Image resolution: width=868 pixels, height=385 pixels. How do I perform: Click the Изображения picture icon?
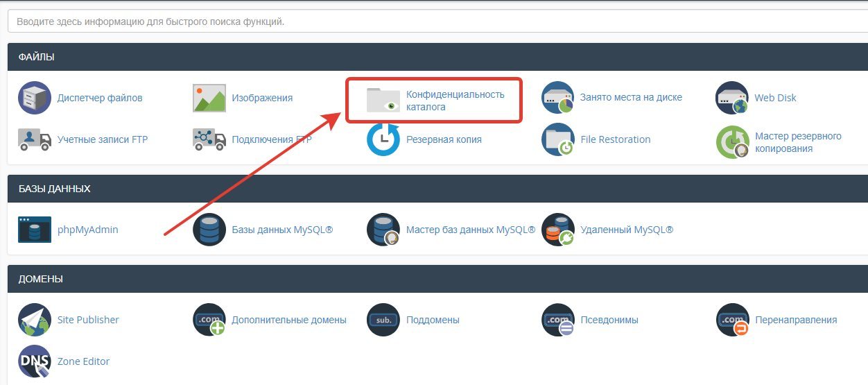(x=209, y=98)
